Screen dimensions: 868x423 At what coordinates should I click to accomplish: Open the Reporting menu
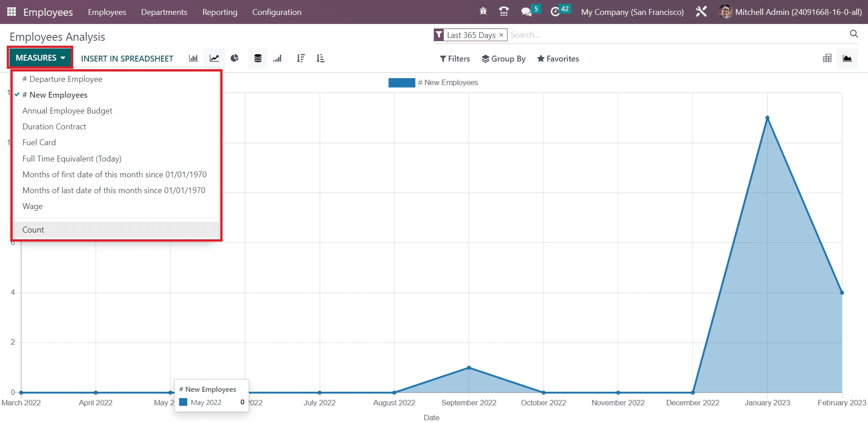pos(219,12)
